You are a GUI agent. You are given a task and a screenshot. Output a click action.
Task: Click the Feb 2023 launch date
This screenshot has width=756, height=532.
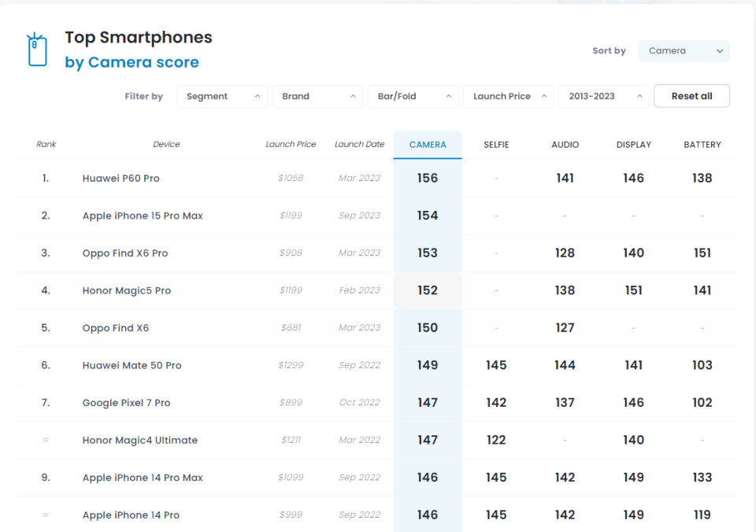360,290
